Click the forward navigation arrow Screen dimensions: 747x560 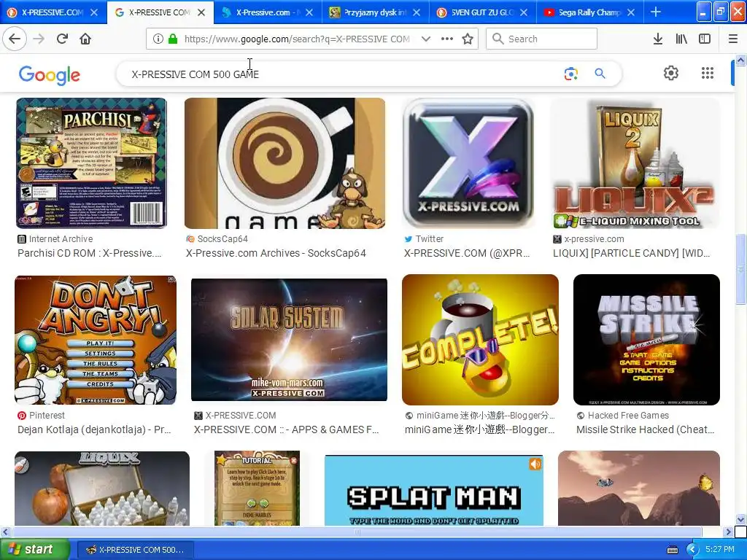[39, 39]
